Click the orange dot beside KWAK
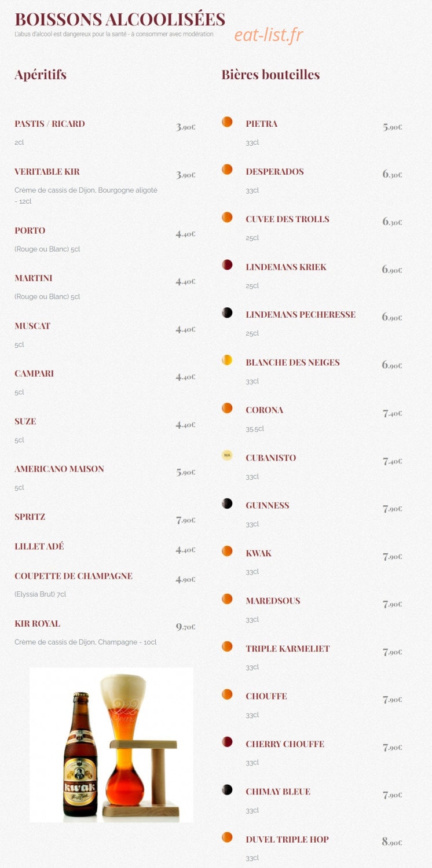Image resolution: width=432 pixels, height=868 pixels. pyautogui.click(x=227, y=551)
